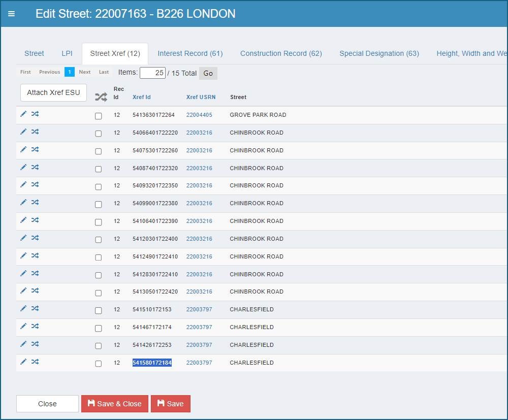This screenshot has width=508, height=420.
Task: Select highlighted Xref Id 541580172184
Action: click(x=152, y=363)
